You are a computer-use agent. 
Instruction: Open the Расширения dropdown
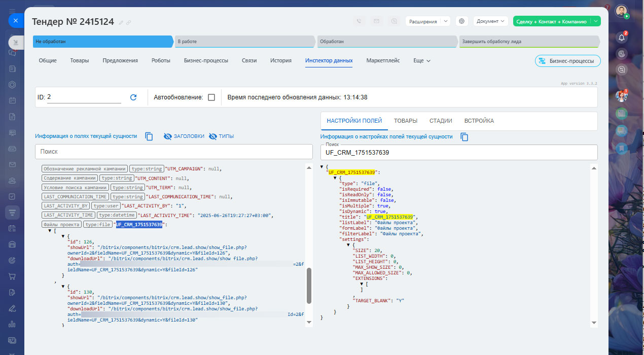click(427, 21)
